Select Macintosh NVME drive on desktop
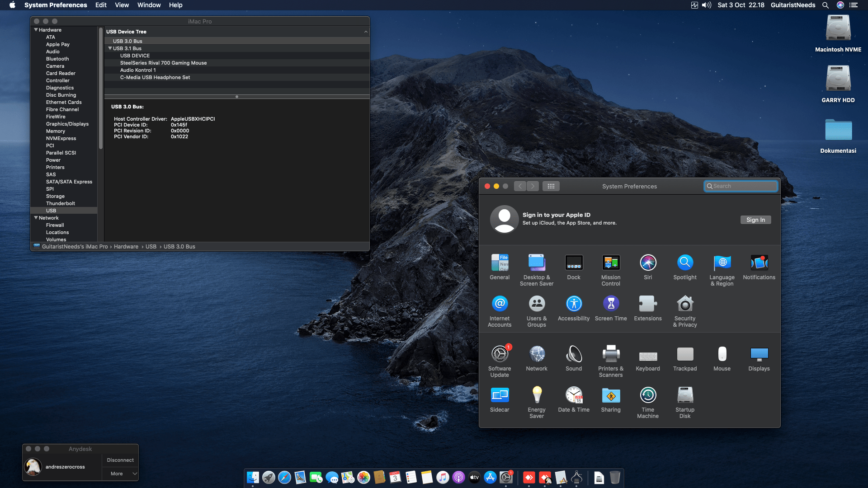 coord(838,34)
